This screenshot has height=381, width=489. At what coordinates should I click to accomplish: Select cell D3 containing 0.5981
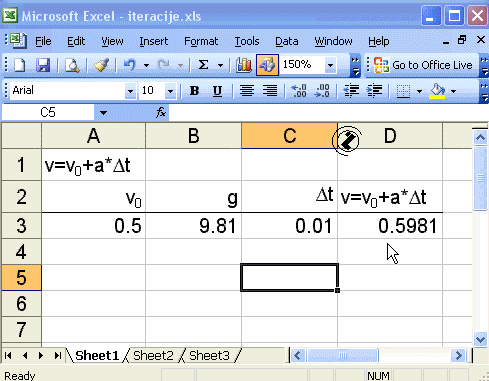[390, 226]
